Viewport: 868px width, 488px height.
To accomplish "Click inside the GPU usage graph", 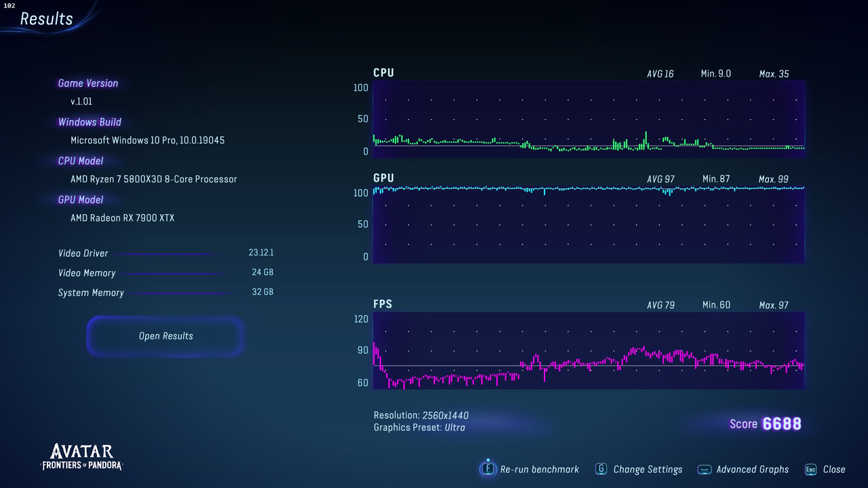I will point(589,224).
